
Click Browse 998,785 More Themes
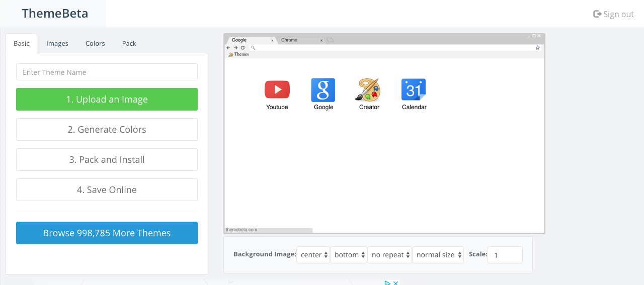[x=107, y=233]
